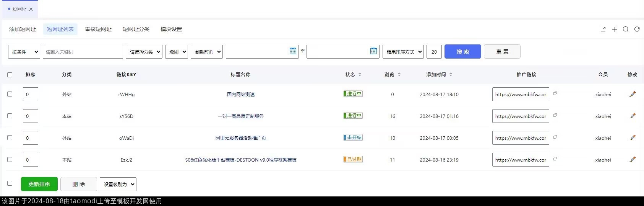
Task: Open page in new window icon
Action: click(x=603, y=29)
